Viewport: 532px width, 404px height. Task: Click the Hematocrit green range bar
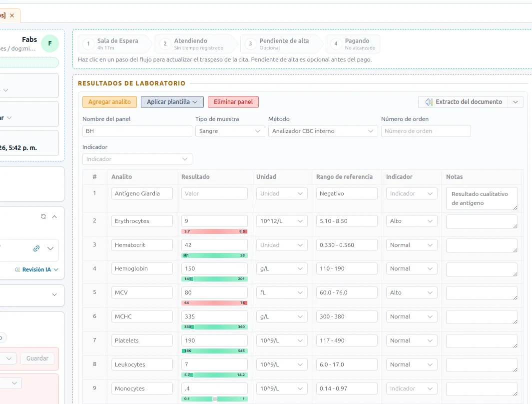tap(214, 255)
